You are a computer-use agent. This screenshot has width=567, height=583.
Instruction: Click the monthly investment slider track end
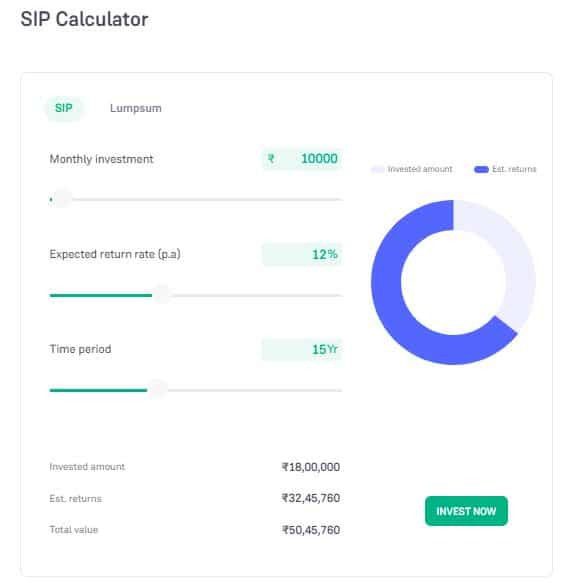click(x=340, y=200)
